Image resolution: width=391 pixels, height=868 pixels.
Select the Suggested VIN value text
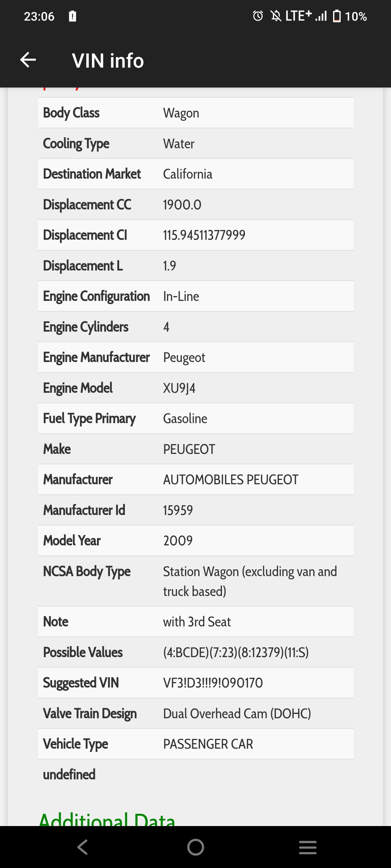(x=213, y=683)
